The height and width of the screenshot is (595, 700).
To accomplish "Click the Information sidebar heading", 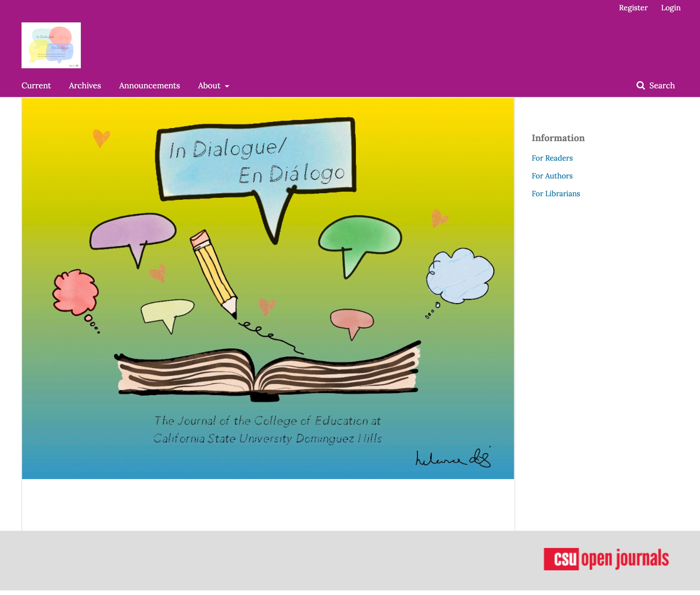I will click(558, 138).
